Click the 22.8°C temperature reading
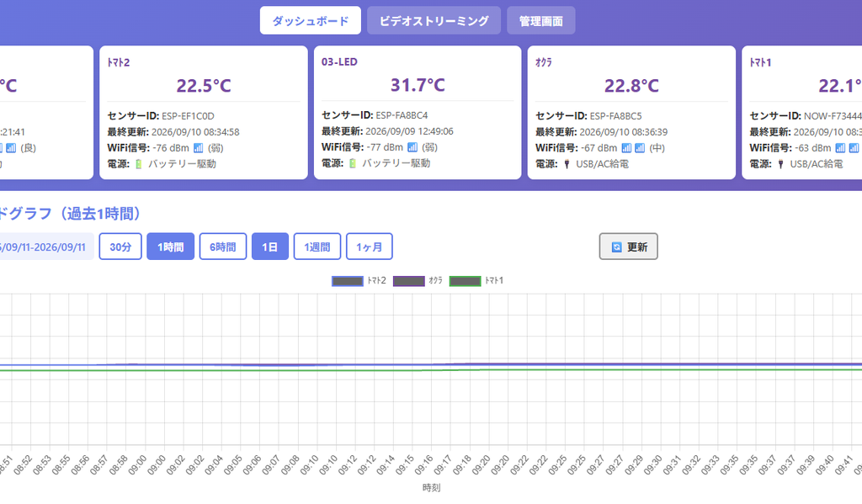Image resolution: width=862 pixels, height=504 pixels. tap(631, 86)
